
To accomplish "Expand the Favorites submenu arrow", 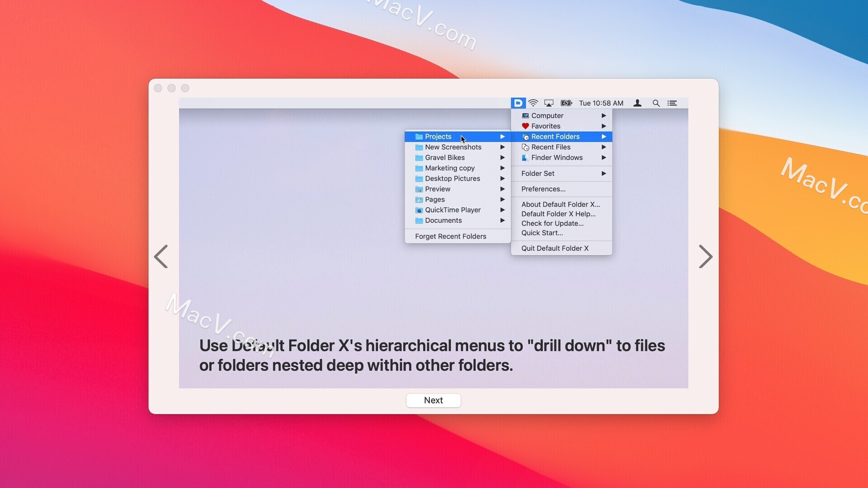I will point(604,126).
